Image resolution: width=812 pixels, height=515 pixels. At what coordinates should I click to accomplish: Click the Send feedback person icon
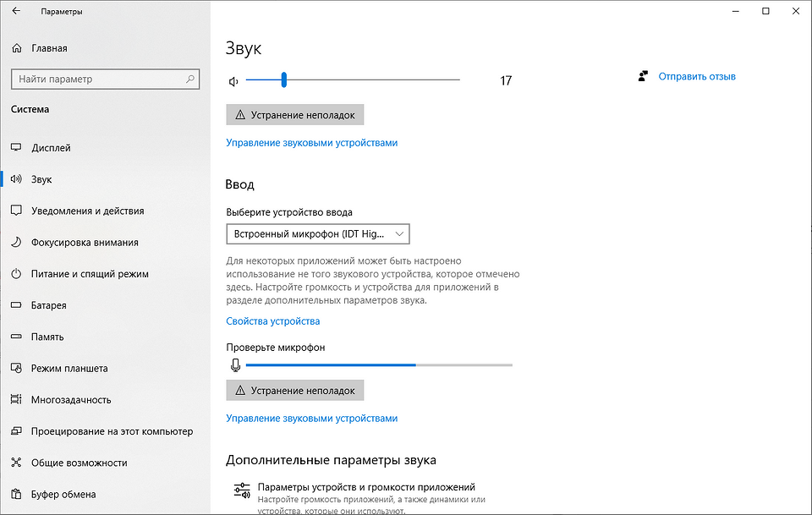[x=644, y=76]
